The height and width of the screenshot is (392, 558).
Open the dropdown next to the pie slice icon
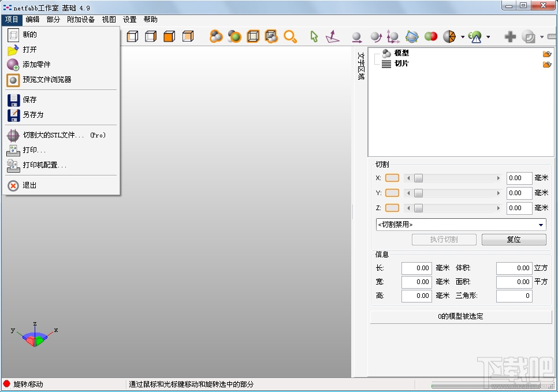pyautogui.click(x=462, y=36)
